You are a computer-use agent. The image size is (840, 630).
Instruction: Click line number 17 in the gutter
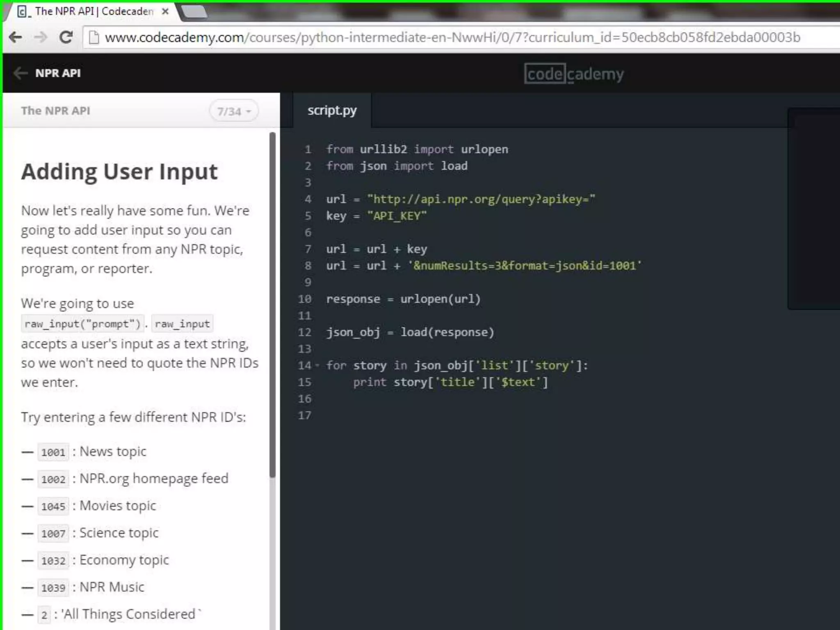(x=304, y=415)
